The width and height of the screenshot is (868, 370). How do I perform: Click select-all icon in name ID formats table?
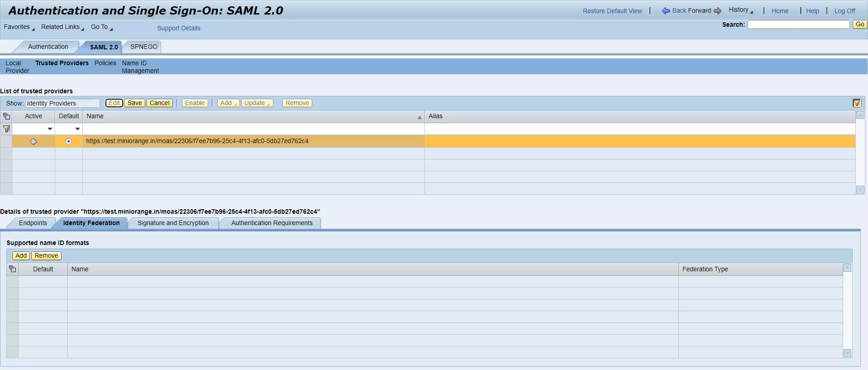click(x=13, y=269)
